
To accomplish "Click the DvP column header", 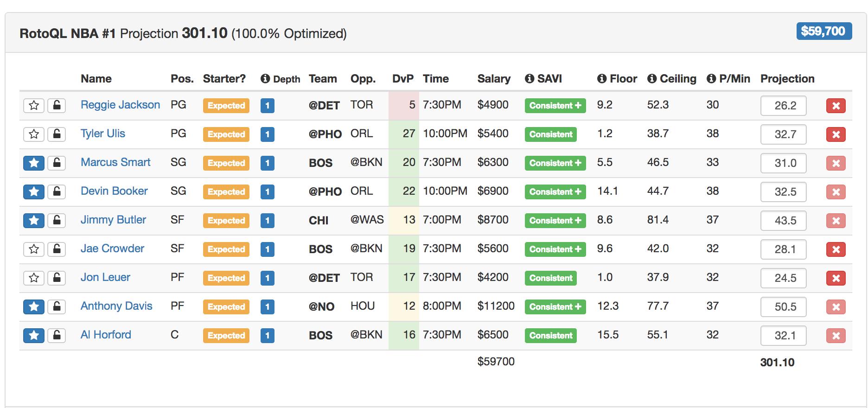I will (x=402, y=79).
